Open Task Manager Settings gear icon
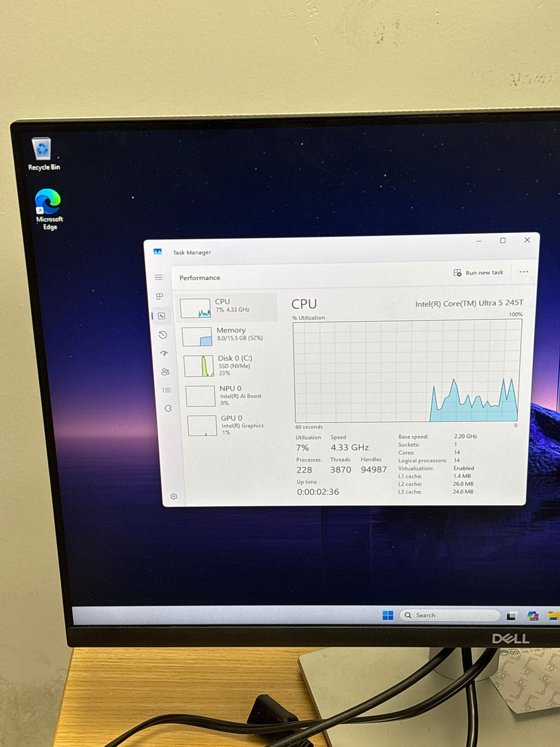This screenshot has height=747, width=560. click(173, 496)
